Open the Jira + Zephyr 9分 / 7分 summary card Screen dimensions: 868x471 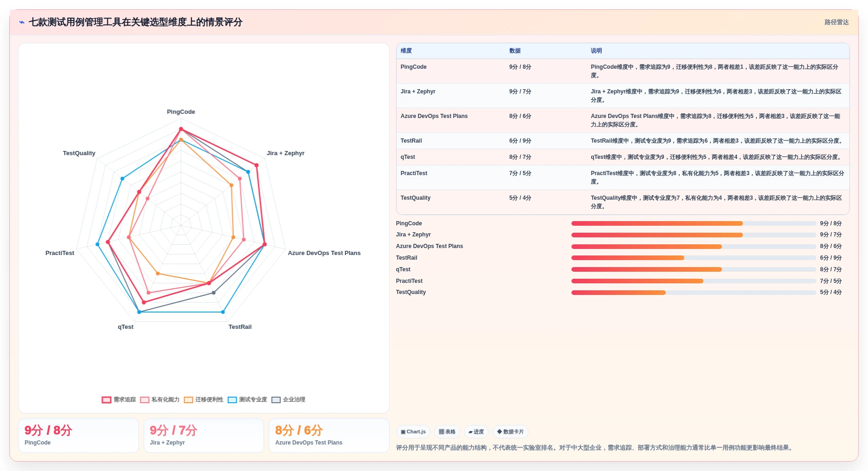(x=204, y=435)
